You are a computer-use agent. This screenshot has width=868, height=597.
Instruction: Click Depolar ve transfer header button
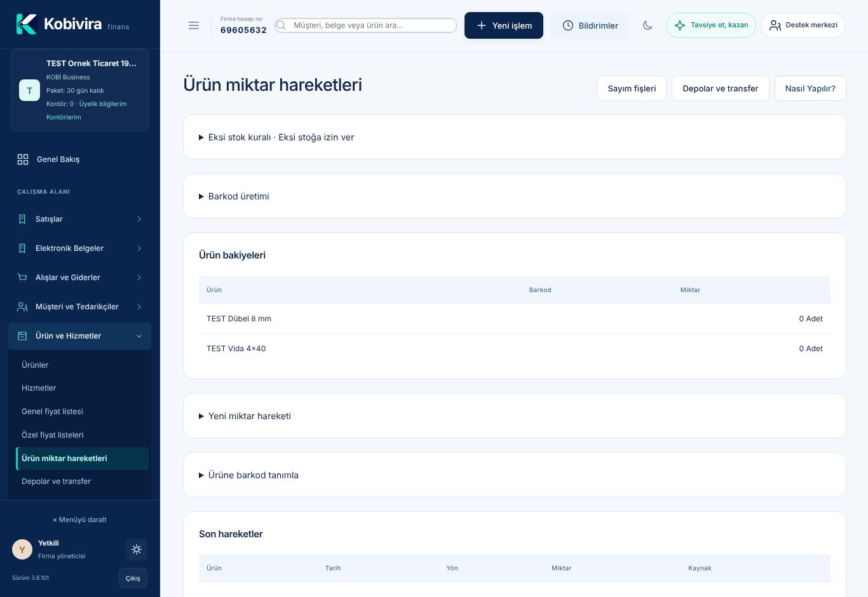[721, 88]
